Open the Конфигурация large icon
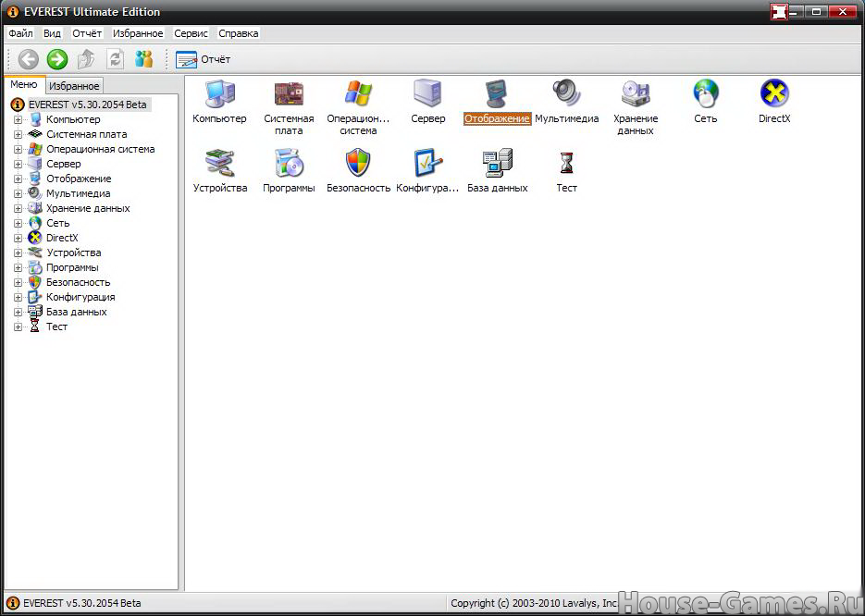The image size is (865, 616). (x=427, y=163)
